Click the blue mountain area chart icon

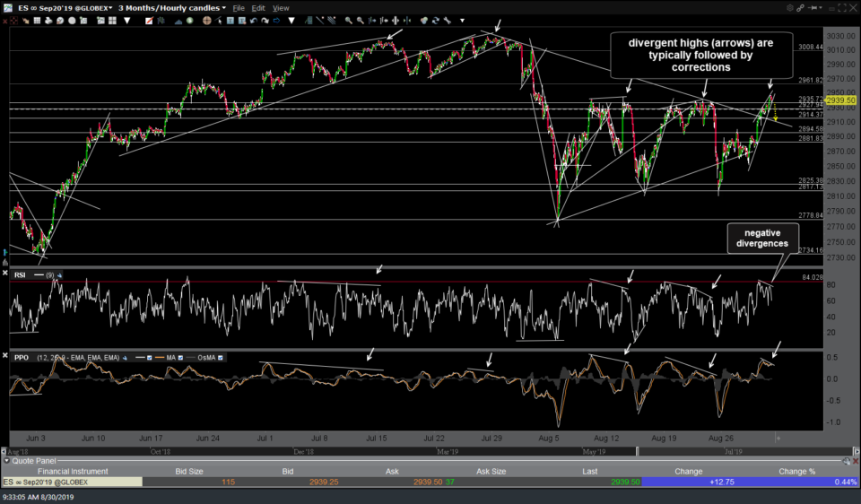[x=178, y=21]
